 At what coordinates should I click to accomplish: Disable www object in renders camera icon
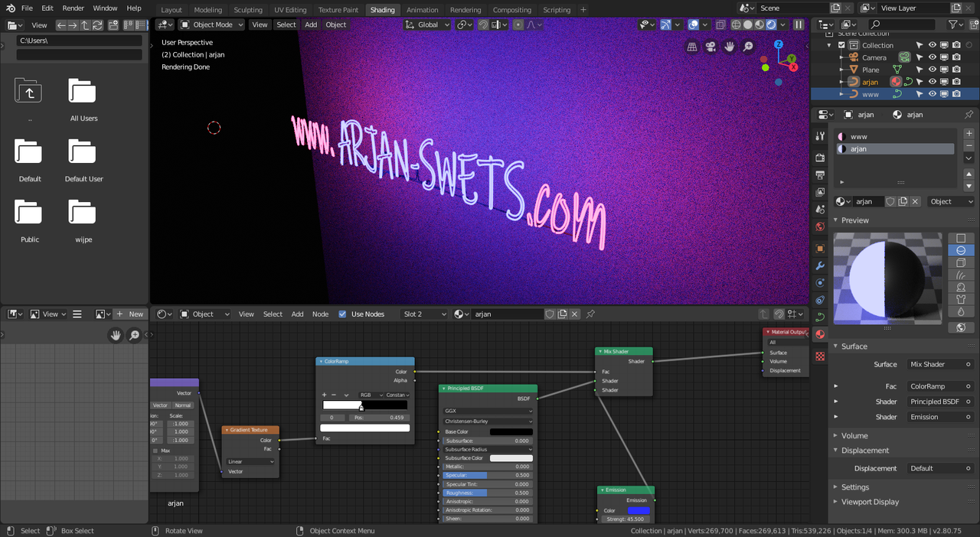point(956,94)
